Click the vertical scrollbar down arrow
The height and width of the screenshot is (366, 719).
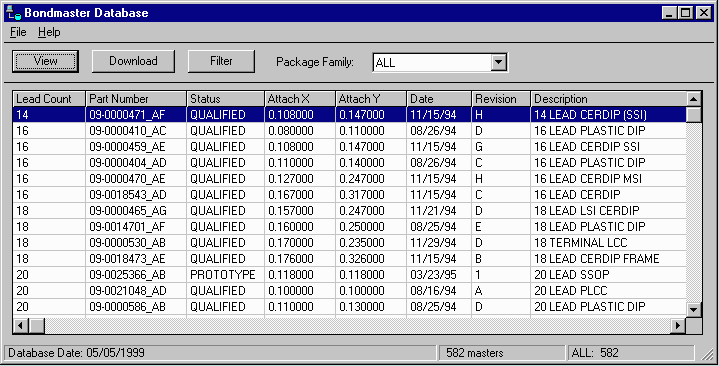pos(694,310)
